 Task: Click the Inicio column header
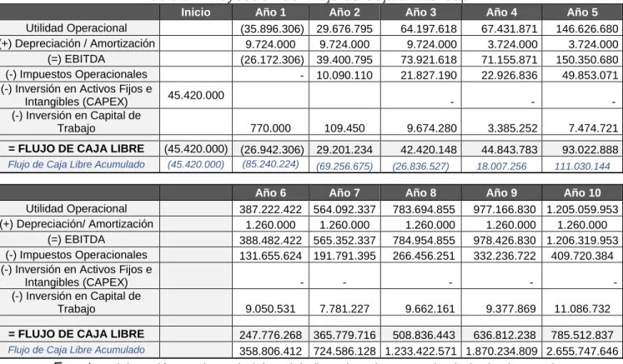pyautogui.click(x=196, y=12)
